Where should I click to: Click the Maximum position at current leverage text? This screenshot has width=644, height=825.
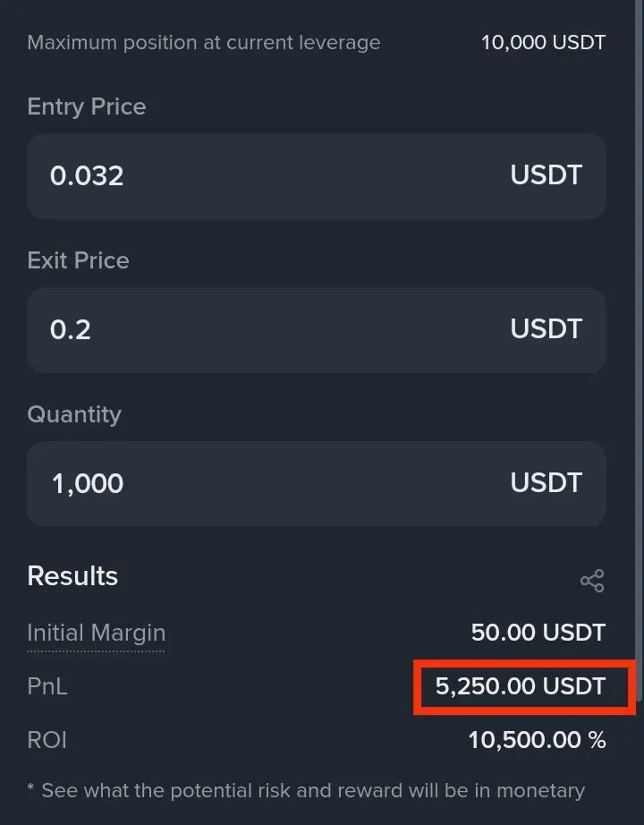[203, 42]
